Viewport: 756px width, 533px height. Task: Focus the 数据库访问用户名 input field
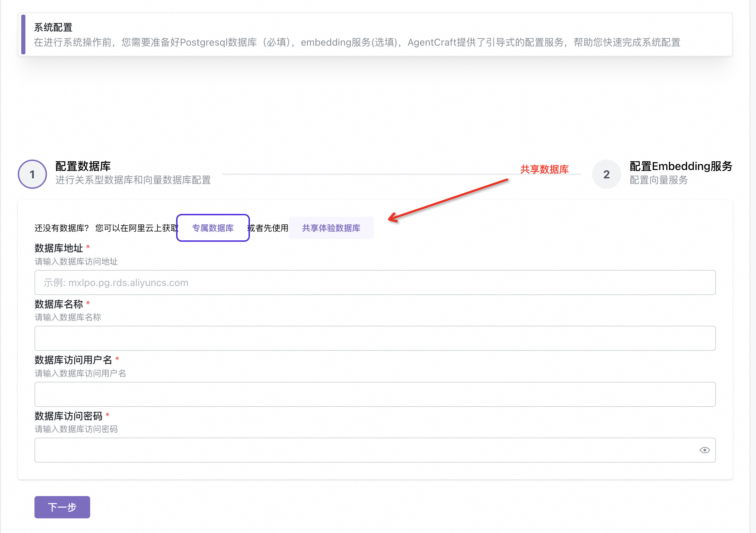tap(375, 394)
